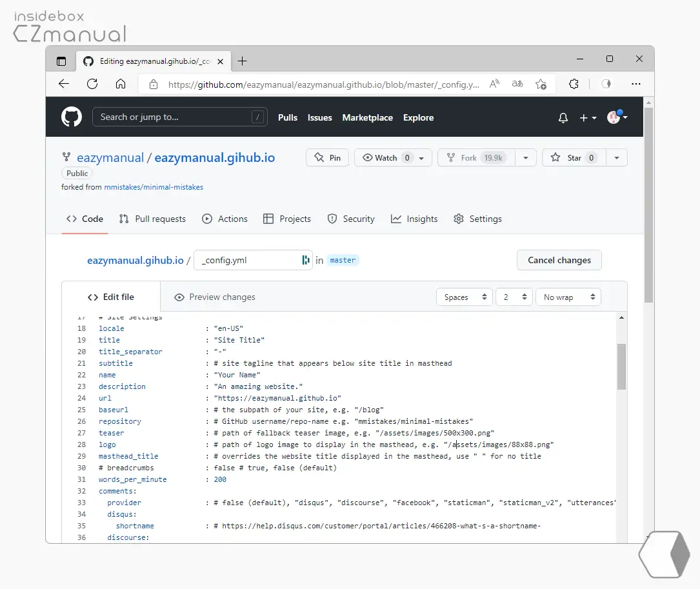700x589 pixels.
Task: Click the address bar lock icon
Action: click(154, 84)
